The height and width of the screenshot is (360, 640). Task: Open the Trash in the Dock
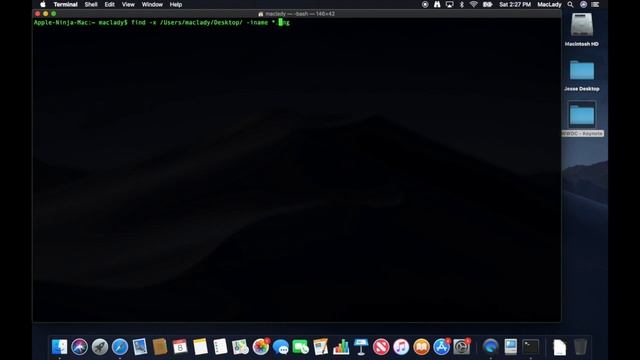click(x=580, y=347)
